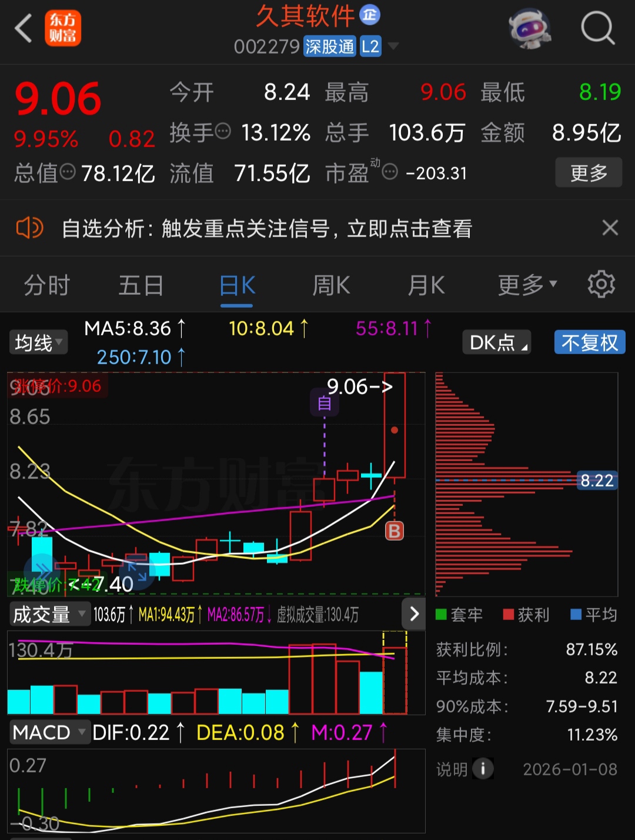Go back with the left arrow

24,28
